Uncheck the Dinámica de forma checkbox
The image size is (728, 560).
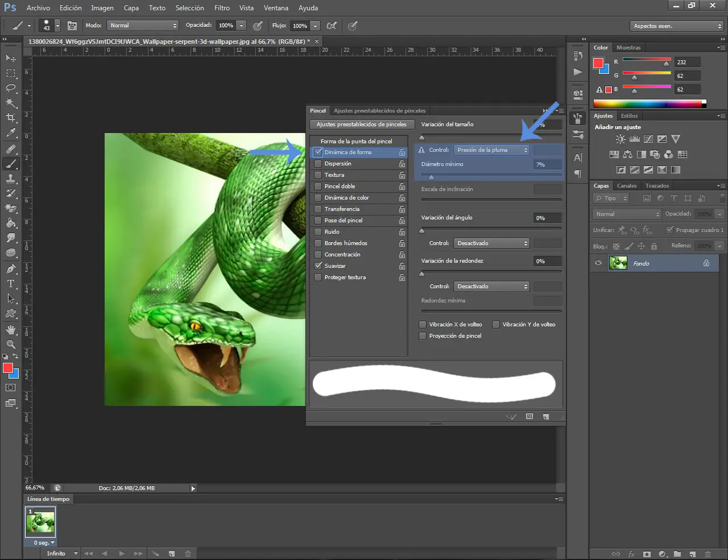click(x=318, y=152)
